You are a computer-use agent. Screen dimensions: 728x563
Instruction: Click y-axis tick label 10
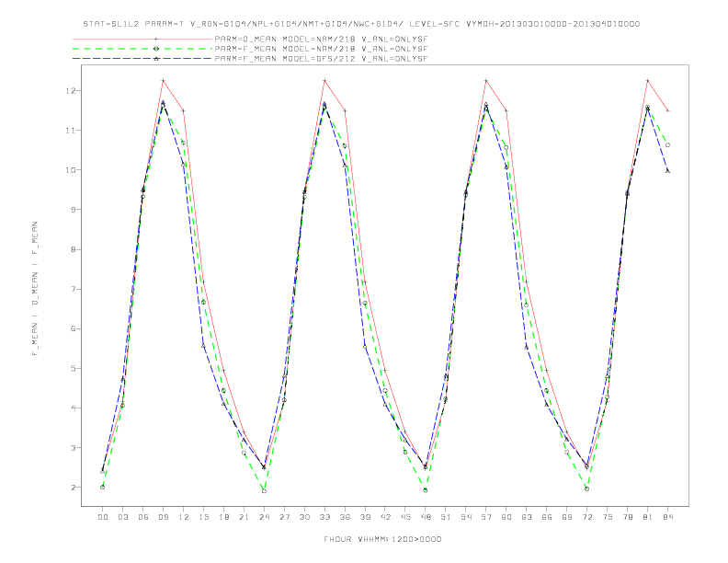coord(70,170)
